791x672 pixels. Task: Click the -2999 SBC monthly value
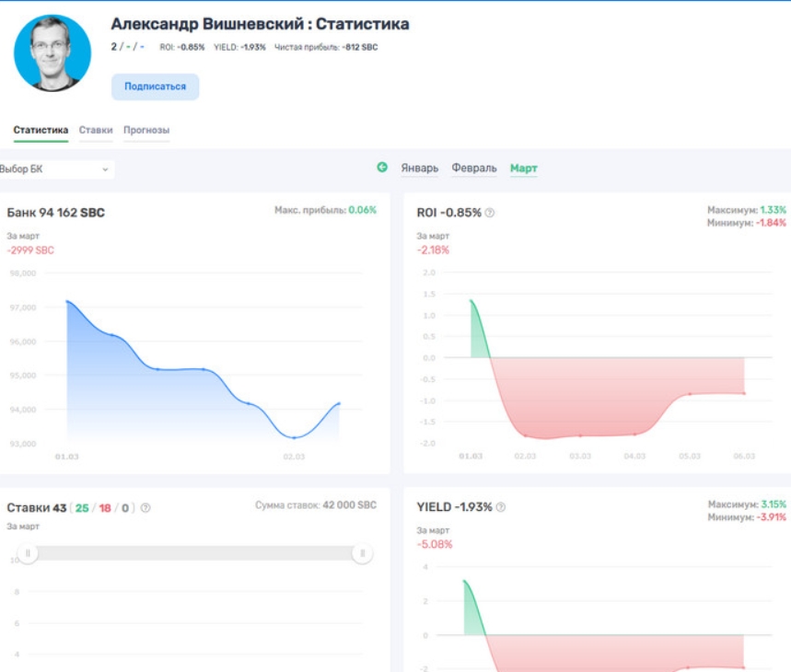tap(30, 250)
